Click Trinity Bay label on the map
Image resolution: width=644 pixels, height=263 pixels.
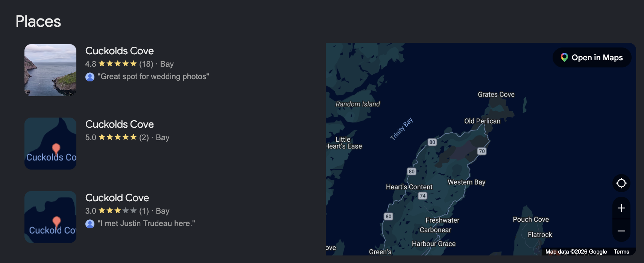click(401, 129)
